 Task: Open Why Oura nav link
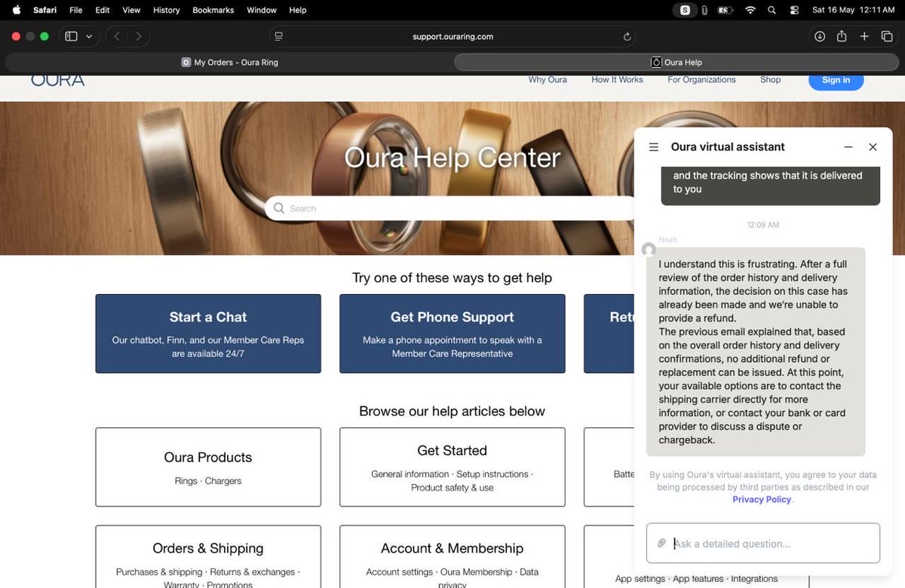pyautogui.click(x=548, y=79)
